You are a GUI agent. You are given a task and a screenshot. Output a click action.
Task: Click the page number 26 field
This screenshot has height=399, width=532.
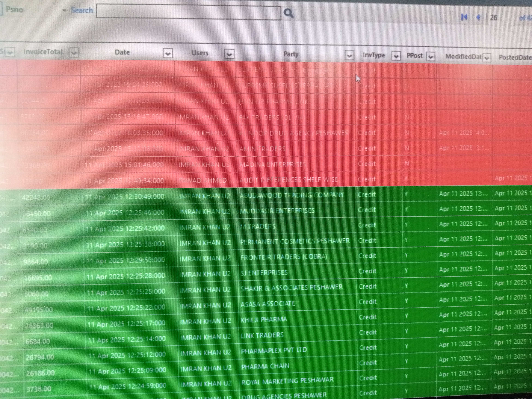coord(494,18)
